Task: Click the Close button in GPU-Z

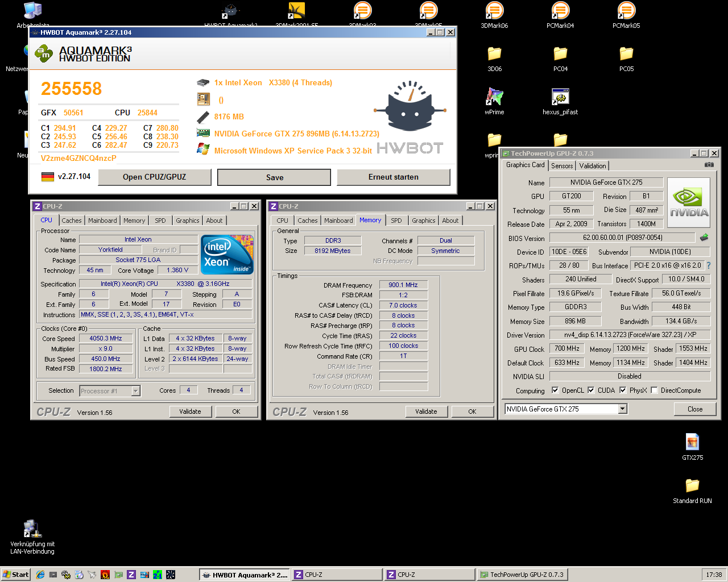Action: 695,409
